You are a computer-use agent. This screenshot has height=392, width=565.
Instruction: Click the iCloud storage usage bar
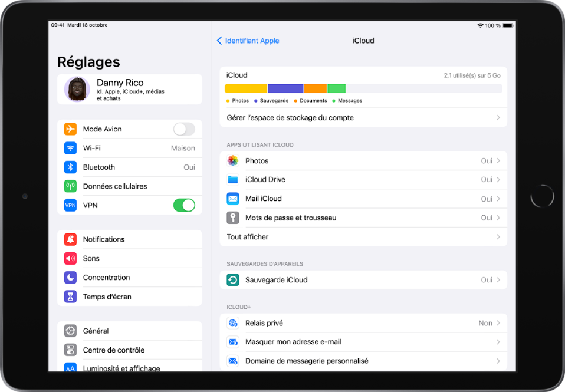coord(364,87)
